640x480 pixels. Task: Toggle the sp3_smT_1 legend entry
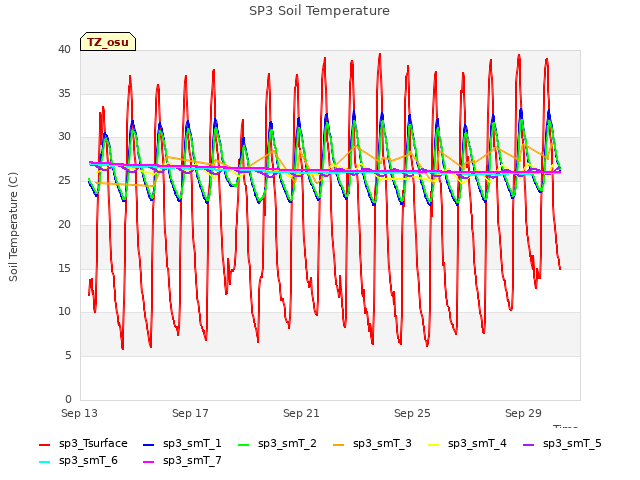tap(182, 444)
